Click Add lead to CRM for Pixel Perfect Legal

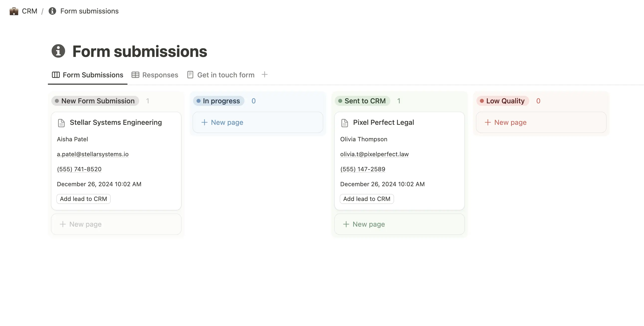[367, 199]
